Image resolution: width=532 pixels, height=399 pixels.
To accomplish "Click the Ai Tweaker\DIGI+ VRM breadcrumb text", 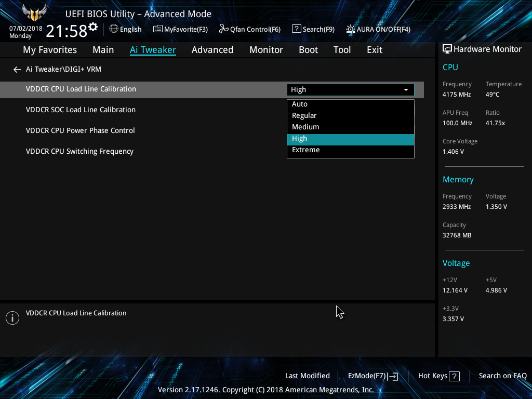I will click(x=63, y=69).
